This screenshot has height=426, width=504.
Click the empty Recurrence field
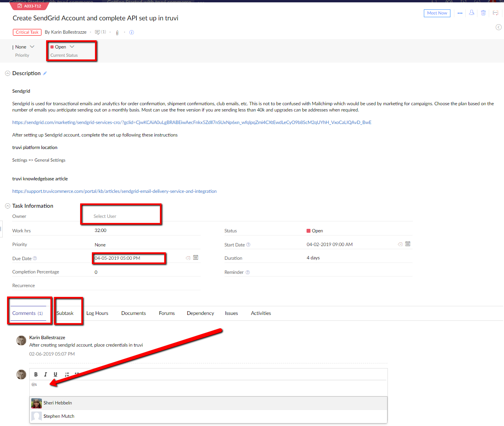(x=147, y=286)
